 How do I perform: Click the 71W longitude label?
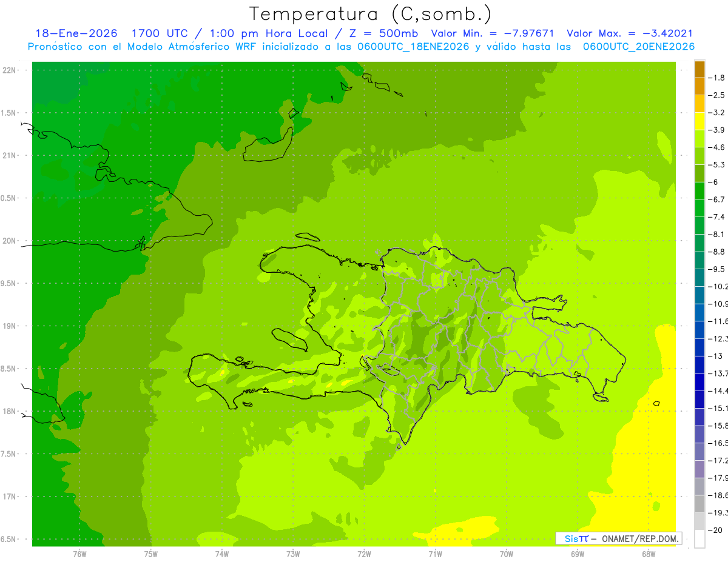point(435,553)
